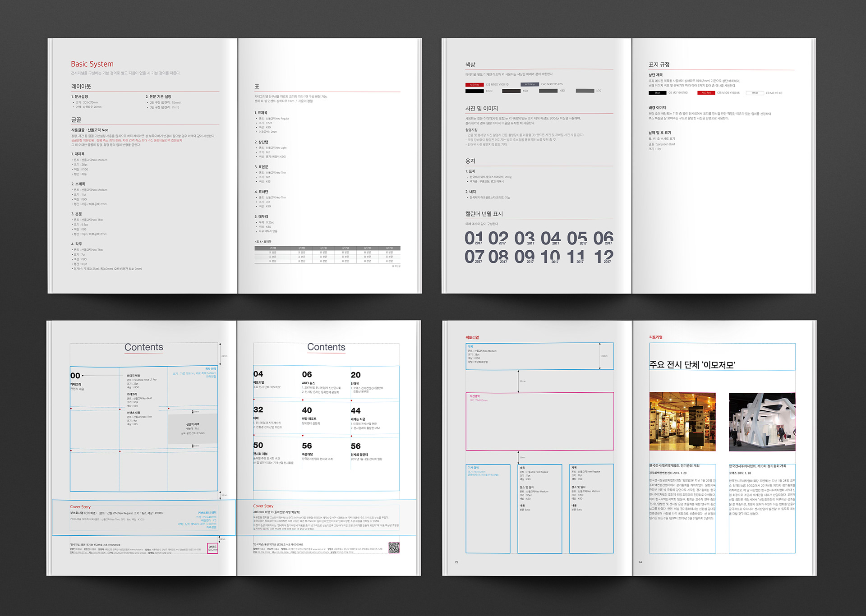This screenshot has width=866, height=616.
Task: Click the left Contents title
Action: (144, 347)
